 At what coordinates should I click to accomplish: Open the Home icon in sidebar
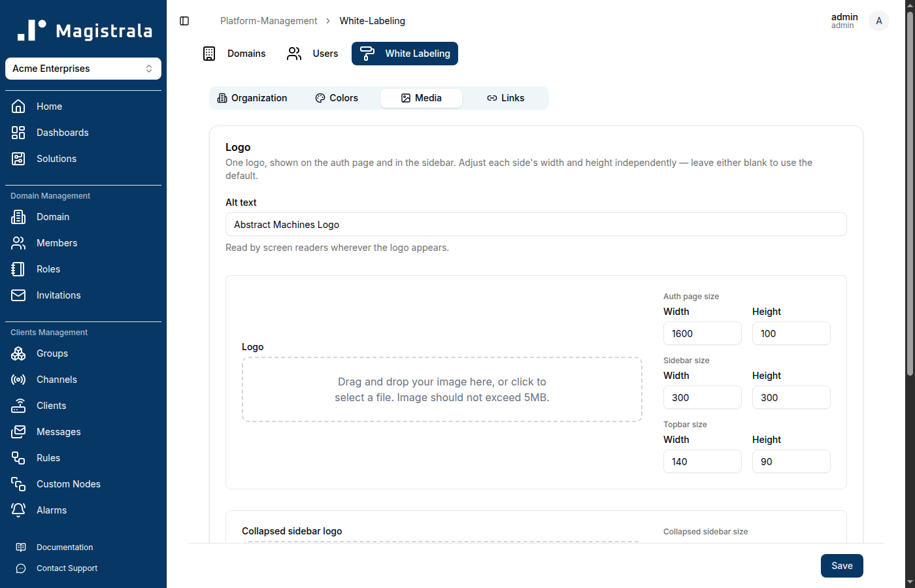click(18, 106)
